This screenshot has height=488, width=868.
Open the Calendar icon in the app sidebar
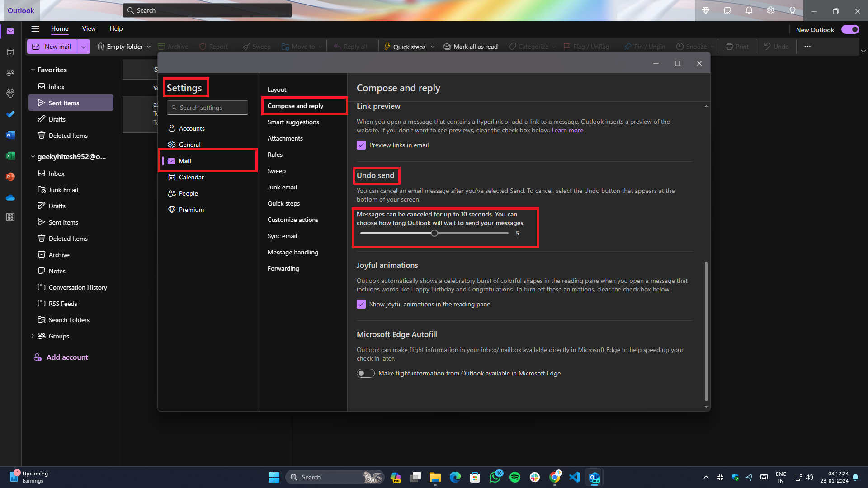pos(10,52)
